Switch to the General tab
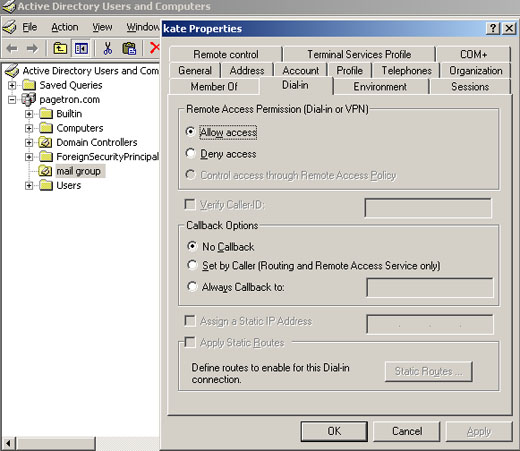The image size is (520, 451). pos(195,71)
